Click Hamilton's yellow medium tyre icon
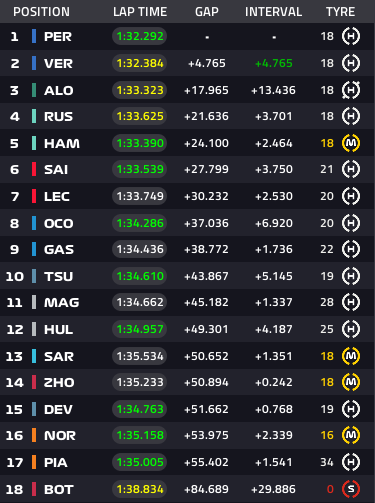 pos(351,143)
